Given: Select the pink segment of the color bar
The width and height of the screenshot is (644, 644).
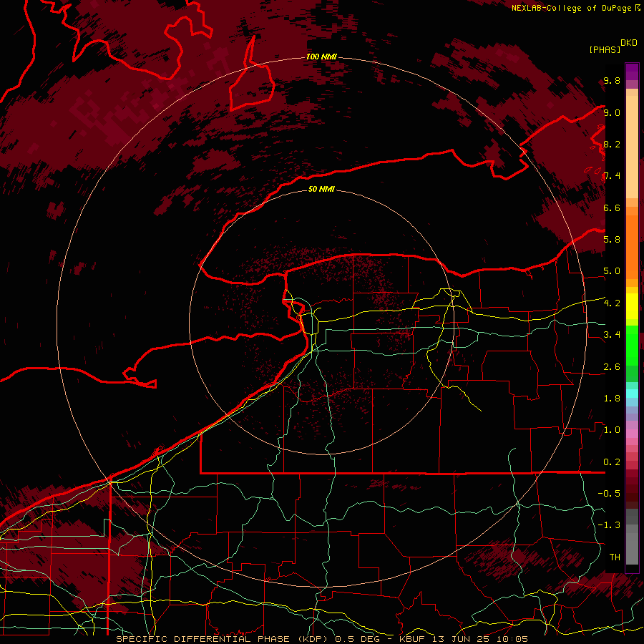Looking at the screenshot, I should click(x=632, y=434).
